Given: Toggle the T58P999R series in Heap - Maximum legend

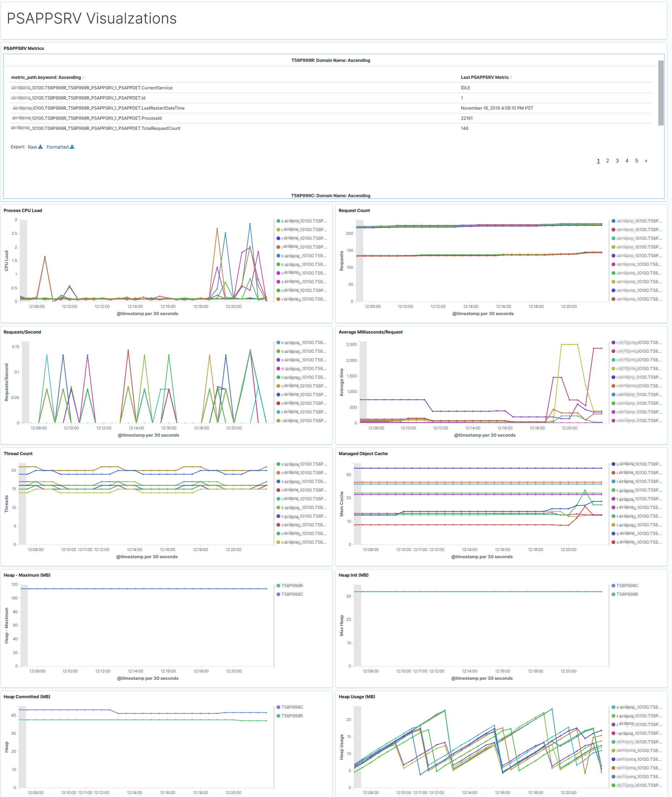Looking at the screenshot, I should pyautogui.click(x=278, y=585).
